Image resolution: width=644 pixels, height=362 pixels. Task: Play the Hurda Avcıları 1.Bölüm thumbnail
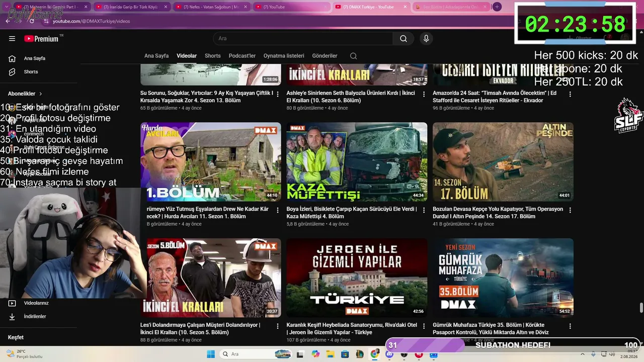[x=211, y=162]
